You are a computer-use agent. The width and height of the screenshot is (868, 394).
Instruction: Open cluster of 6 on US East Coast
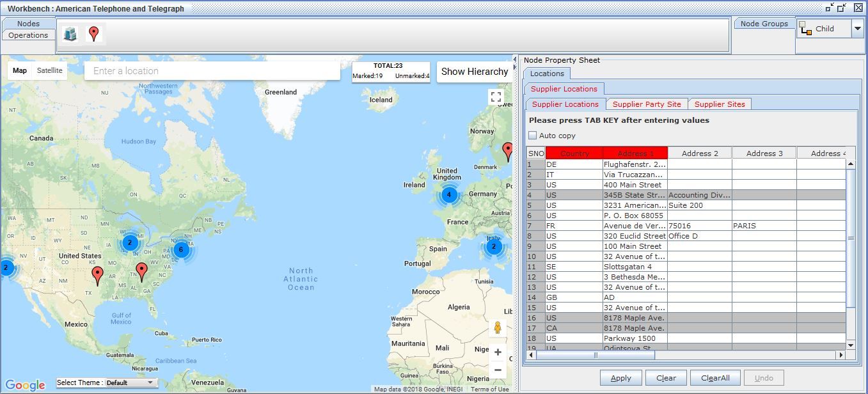pos(181,249)
